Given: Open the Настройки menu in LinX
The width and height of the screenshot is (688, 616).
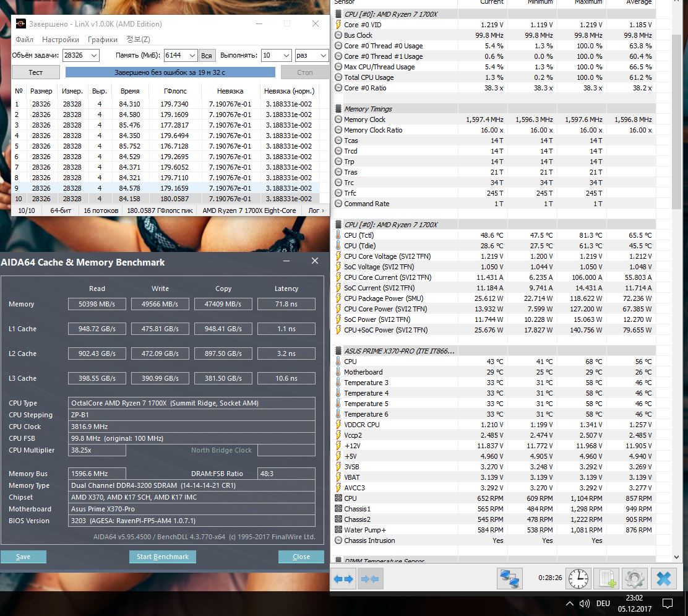Looking at the screenshot, I should click(x=61, y=40).
